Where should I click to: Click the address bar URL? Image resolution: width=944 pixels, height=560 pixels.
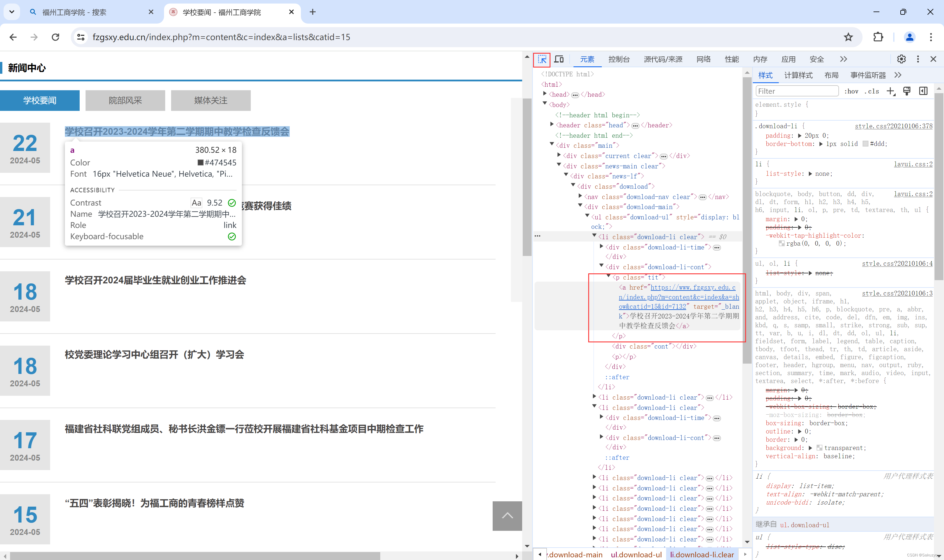pos(221,37)
